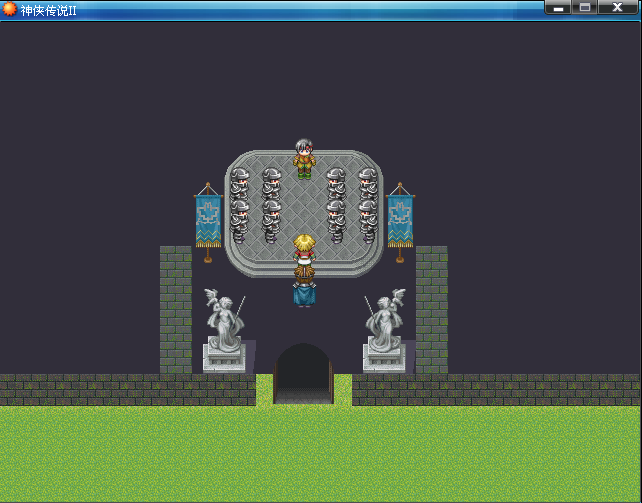Maximize the game window
642x503 pixels.
coord(585,7)
